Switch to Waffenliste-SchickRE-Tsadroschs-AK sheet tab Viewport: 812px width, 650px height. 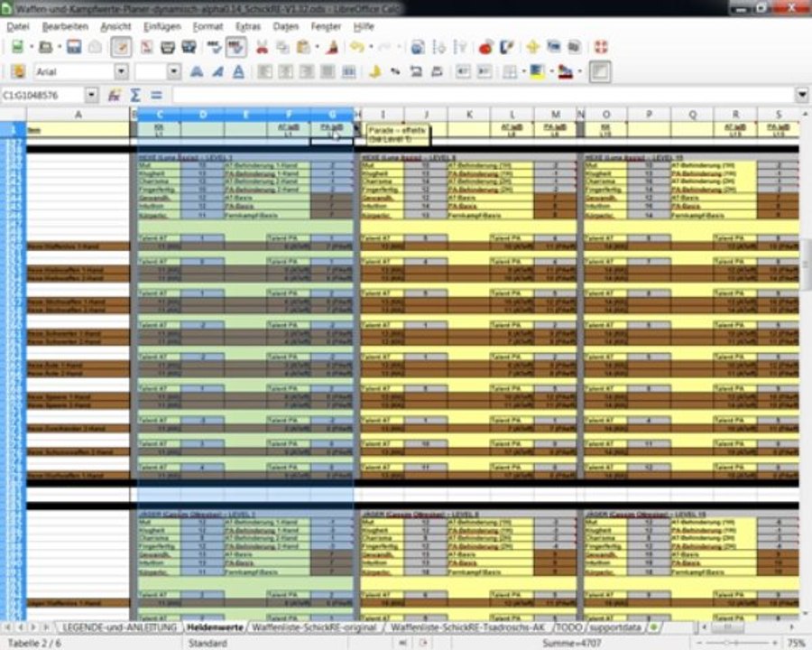tap(467, 627)
